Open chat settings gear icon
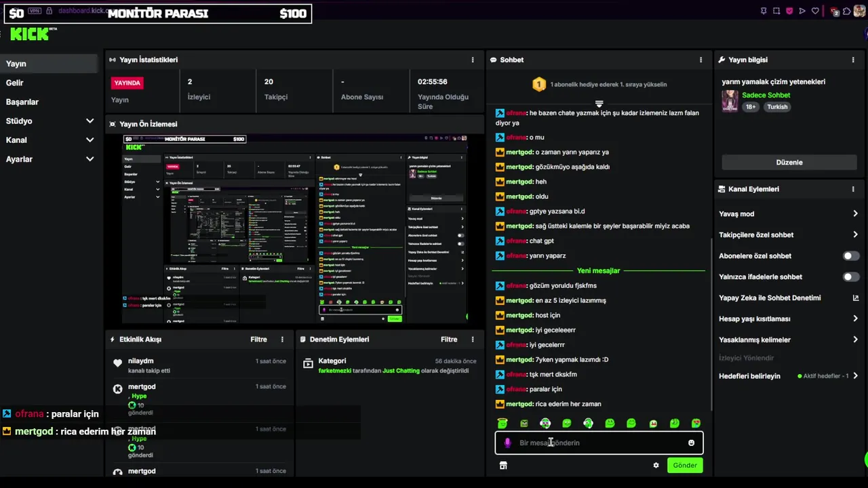The image size is (868, 488). [656, 465]
